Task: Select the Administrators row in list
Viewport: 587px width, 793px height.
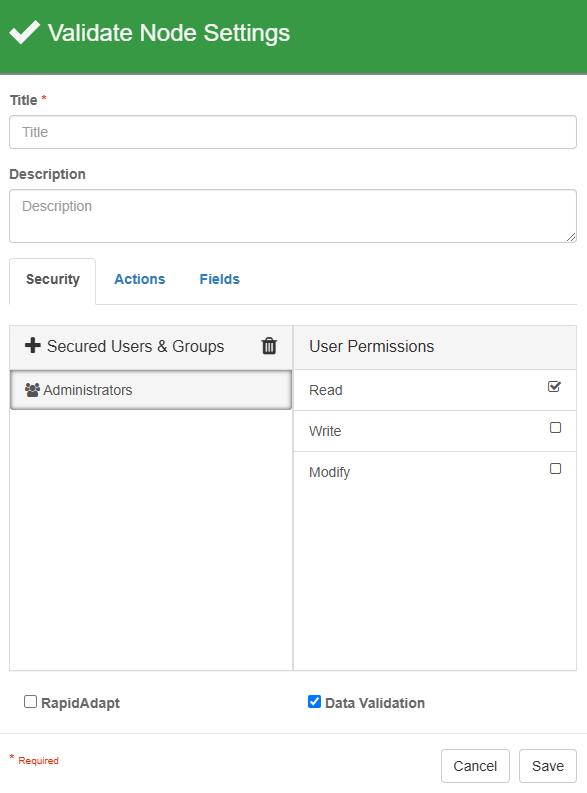Action: coord(151,390)
